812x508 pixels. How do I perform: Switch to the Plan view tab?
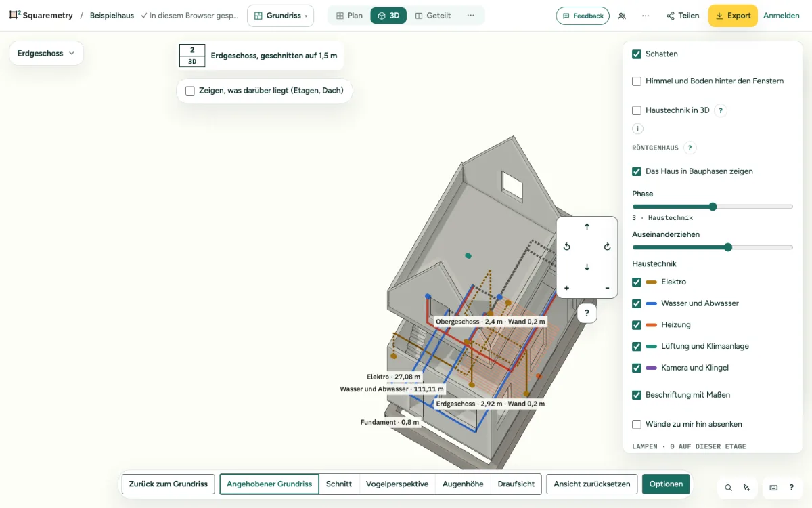(x=349, y=16)
